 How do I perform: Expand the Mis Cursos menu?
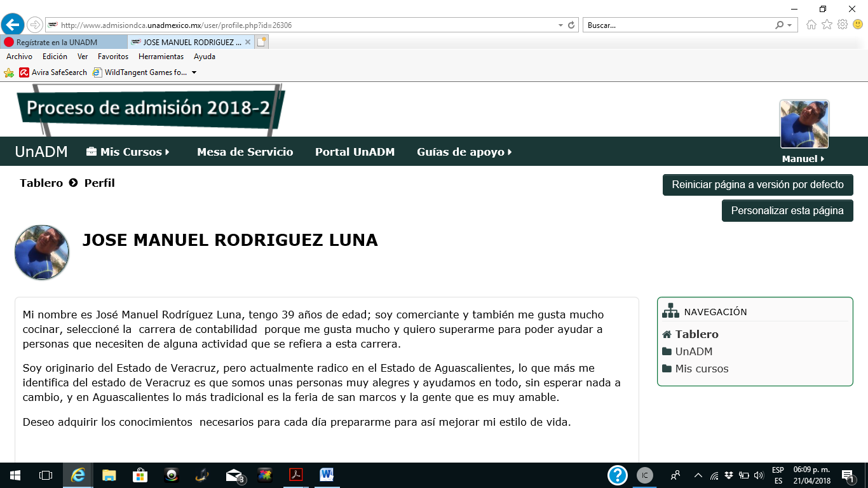(x=129, y=152)
